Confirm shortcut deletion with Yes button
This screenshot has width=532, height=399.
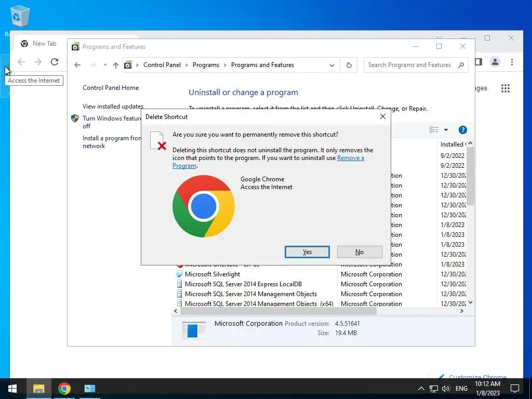pyautogui.click(x=307, y=252)
